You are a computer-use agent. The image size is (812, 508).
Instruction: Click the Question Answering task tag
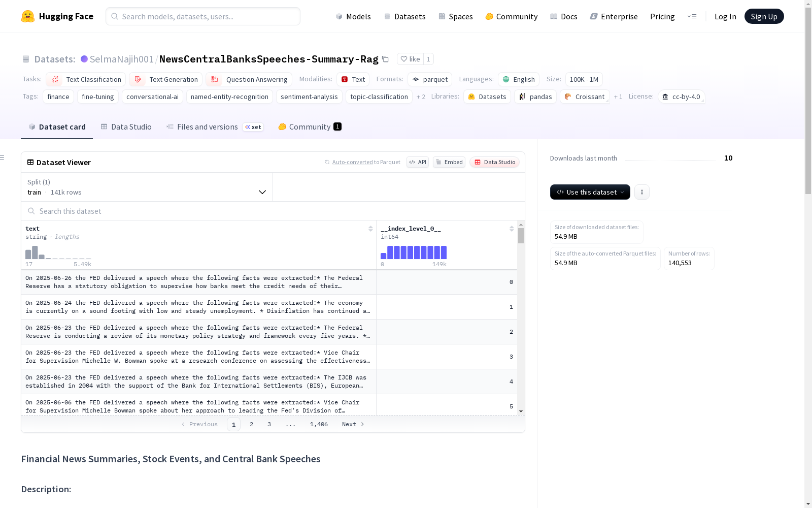(249, 79)
